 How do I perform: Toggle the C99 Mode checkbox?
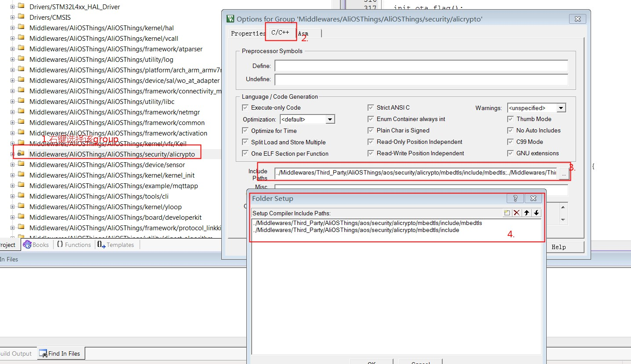(510, 142)
